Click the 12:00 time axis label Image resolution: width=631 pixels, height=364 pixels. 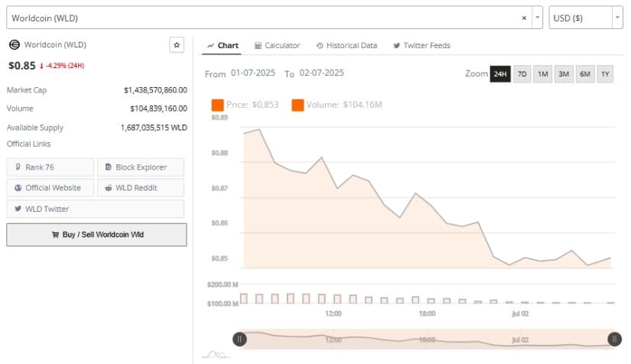click(333, 314)
